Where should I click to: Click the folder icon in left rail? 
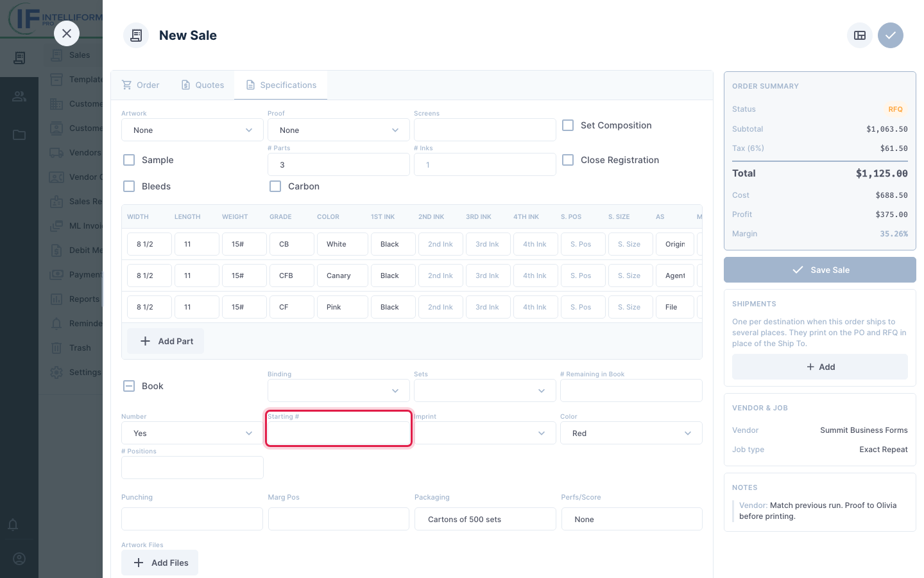click(19, 135)
